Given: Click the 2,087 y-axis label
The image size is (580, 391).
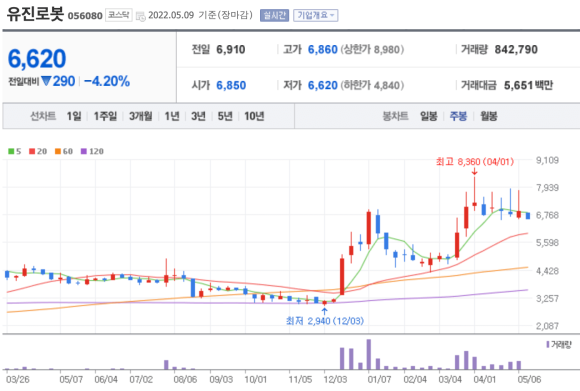Looking at the screenshot, I should (547, 326).
